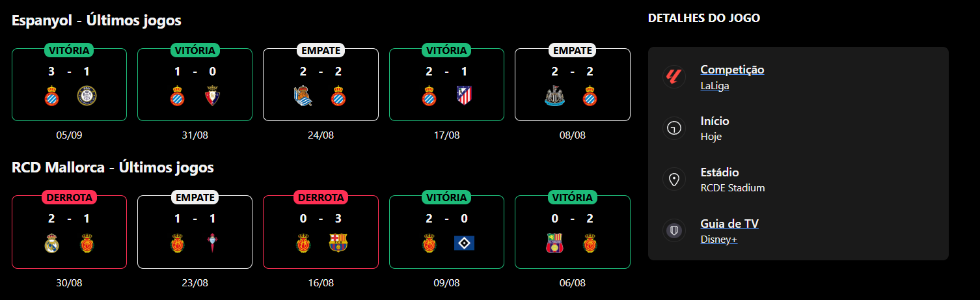Open the LaLiga link
This screenshot has width=980, height=300.
(x=715, y=85)
